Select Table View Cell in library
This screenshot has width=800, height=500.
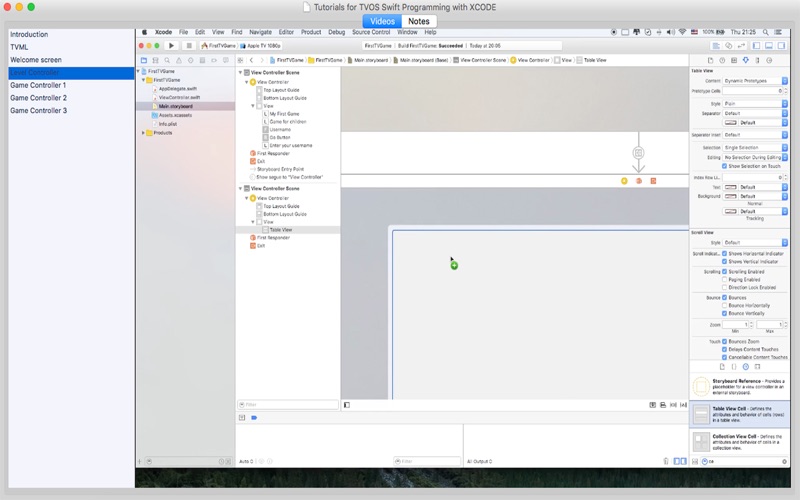pyautogui.click(x=740, y=414)
